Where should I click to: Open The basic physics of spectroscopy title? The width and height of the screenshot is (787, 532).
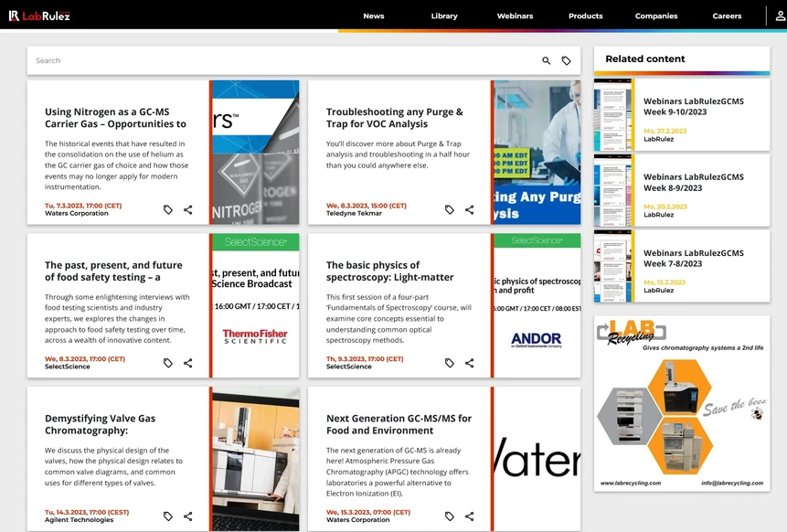[390, 271]
